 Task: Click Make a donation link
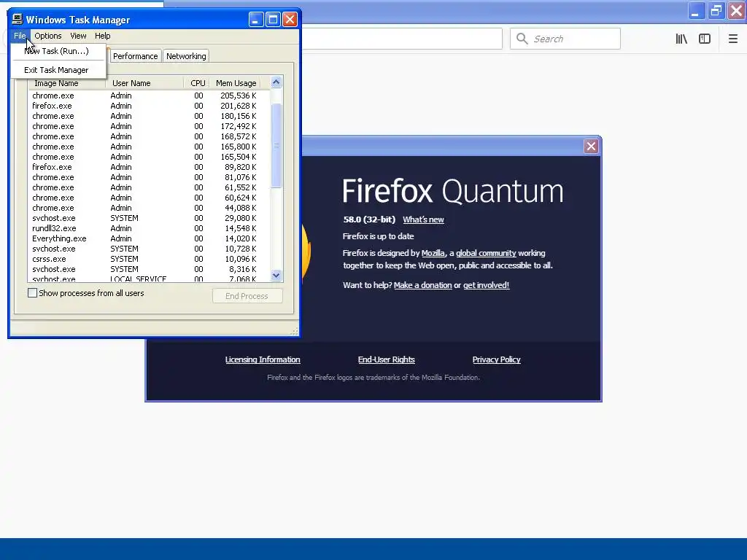point(422,285)
